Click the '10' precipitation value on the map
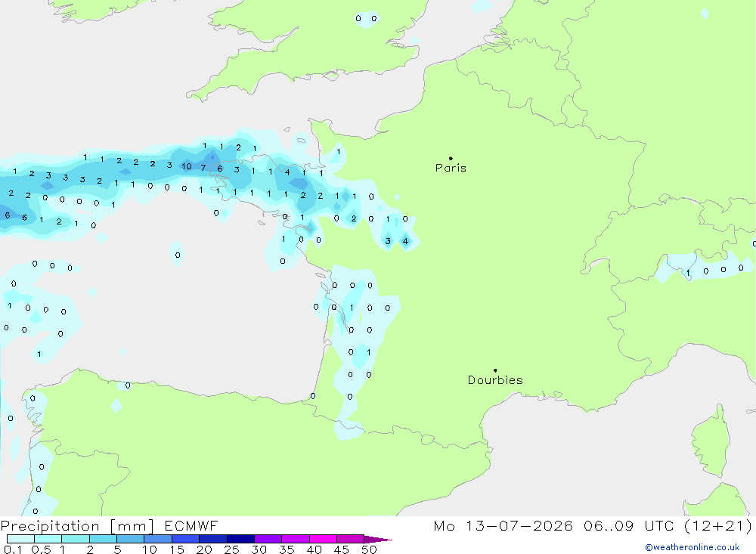This screenshot has width=756, height=554. 187,166
